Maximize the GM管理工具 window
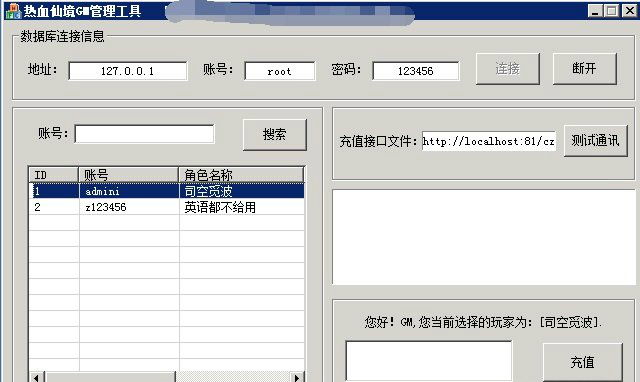Image resolution: width=640 pixels, height=382 pixels. pos(611,11)
